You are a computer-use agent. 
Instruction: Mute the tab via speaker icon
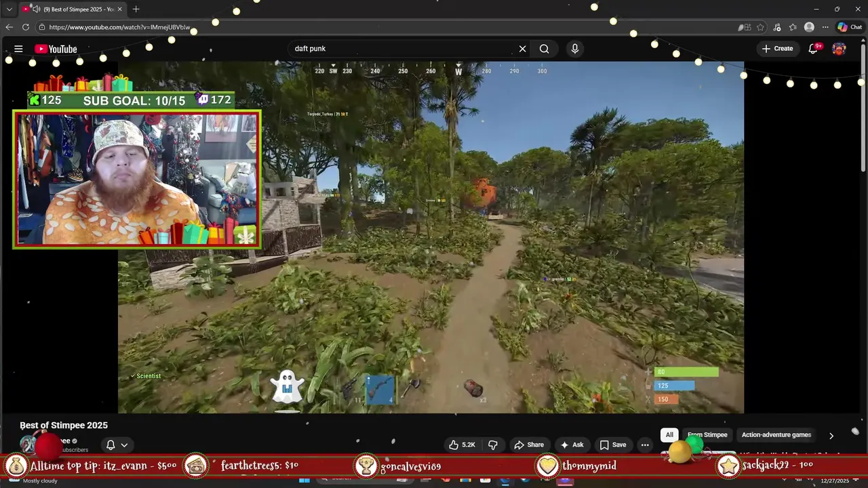35,9
